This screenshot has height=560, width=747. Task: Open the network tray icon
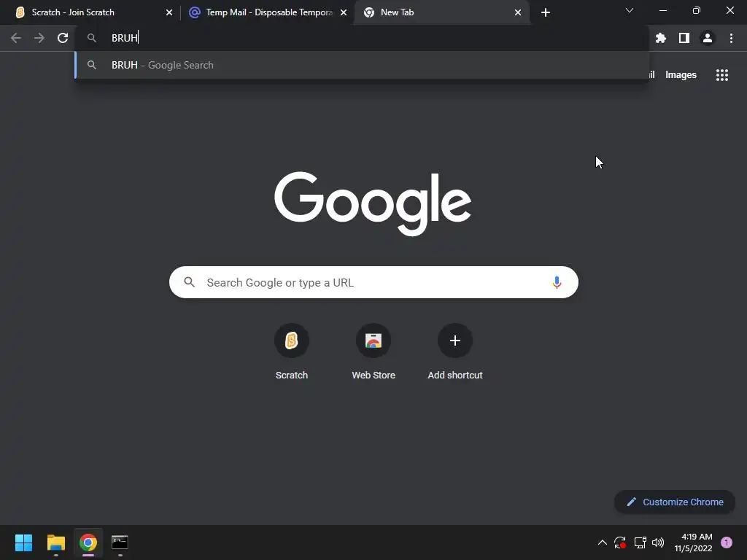[640, 542]
